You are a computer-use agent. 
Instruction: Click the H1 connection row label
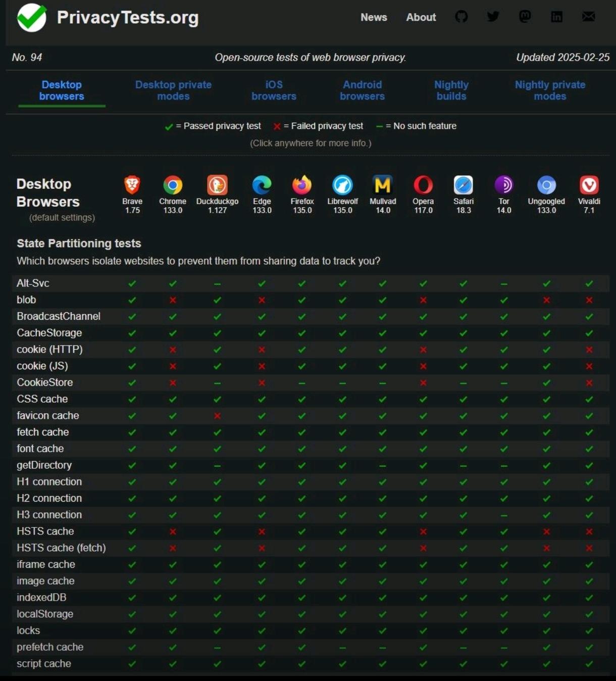[49, 482]
